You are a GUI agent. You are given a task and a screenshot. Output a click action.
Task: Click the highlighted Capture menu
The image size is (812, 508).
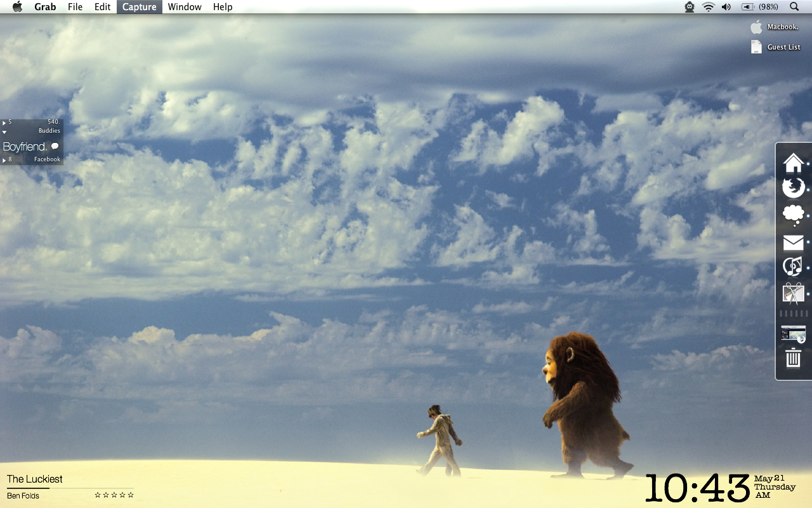click(x=140, y=7)
